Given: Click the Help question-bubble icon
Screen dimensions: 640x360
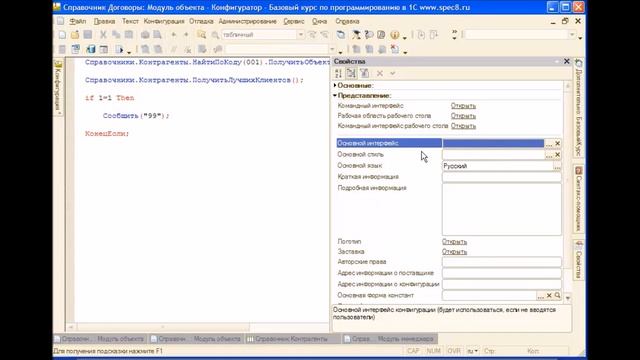Looking at the screenshot, I should coord(369,35).
